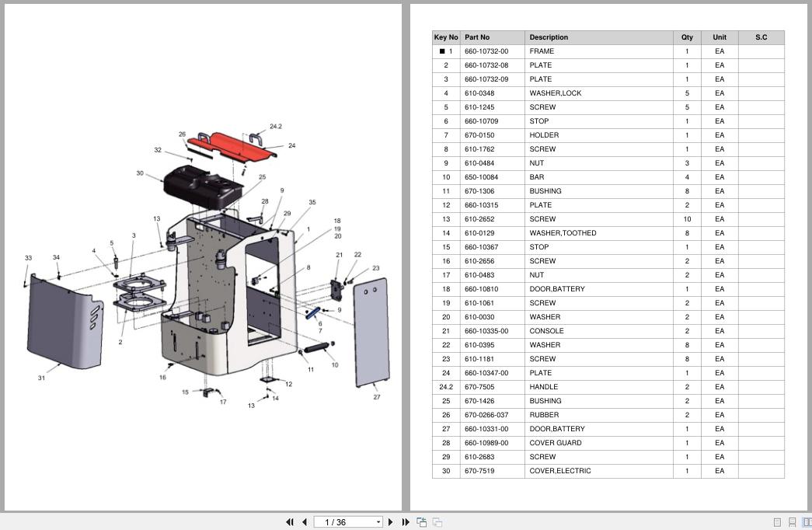The image size is (812, 530).
Task: Click the go-to-previous-view icon in the bottom toolbar
Action: point(421,522)
